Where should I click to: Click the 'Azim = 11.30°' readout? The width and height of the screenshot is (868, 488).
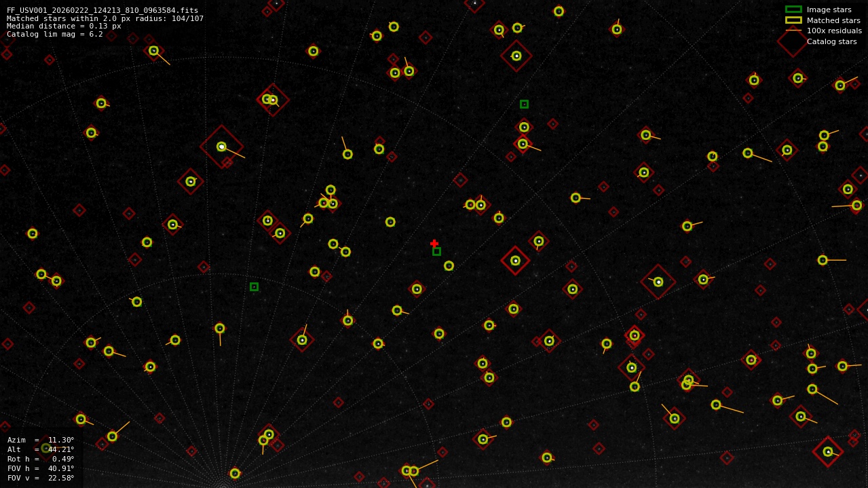[41, 440]
